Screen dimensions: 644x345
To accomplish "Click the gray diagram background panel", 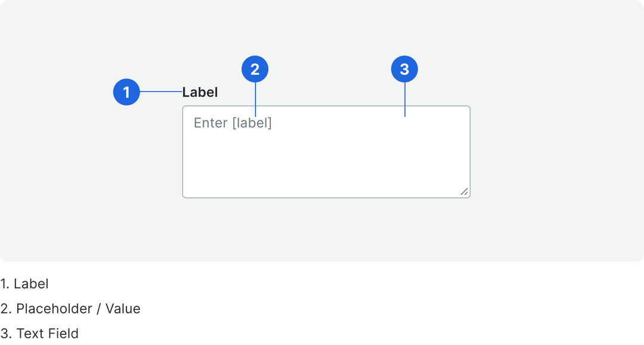I will tap(89, 226).
